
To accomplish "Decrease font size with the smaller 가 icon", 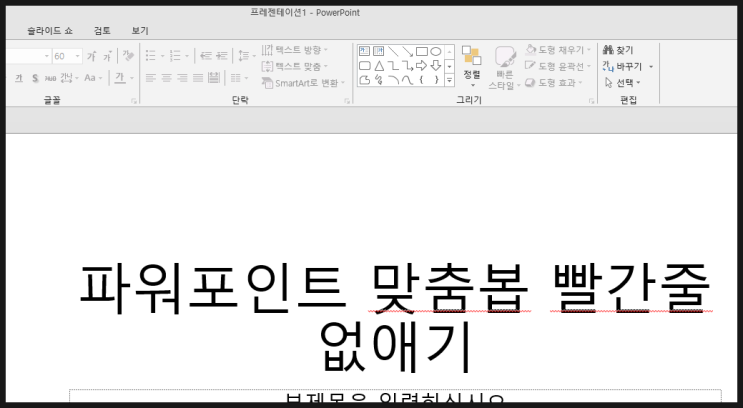I will 108,56.
